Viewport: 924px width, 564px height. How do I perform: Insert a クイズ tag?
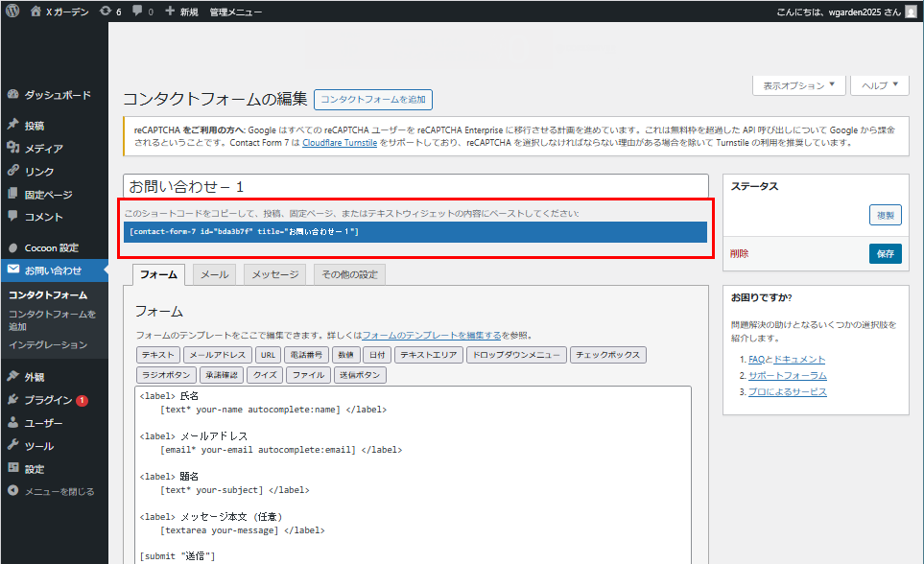coord(265,375)
